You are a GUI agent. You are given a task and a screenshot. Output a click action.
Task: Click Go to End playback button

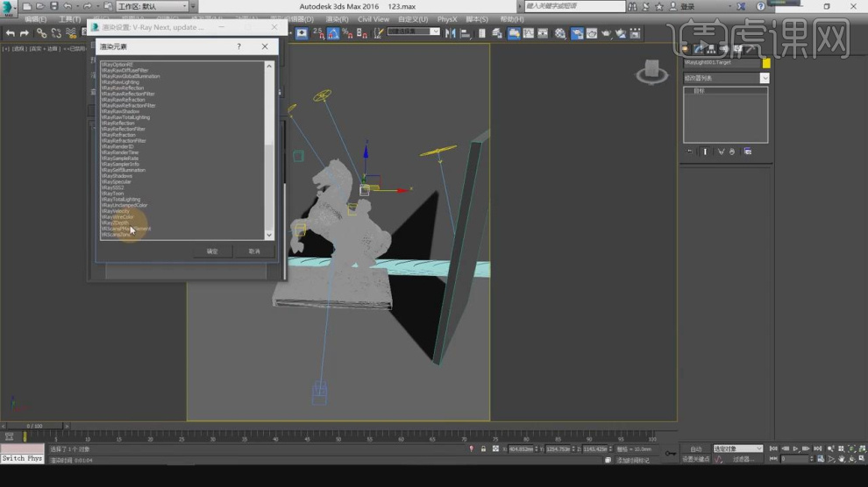tap(818, 448)
